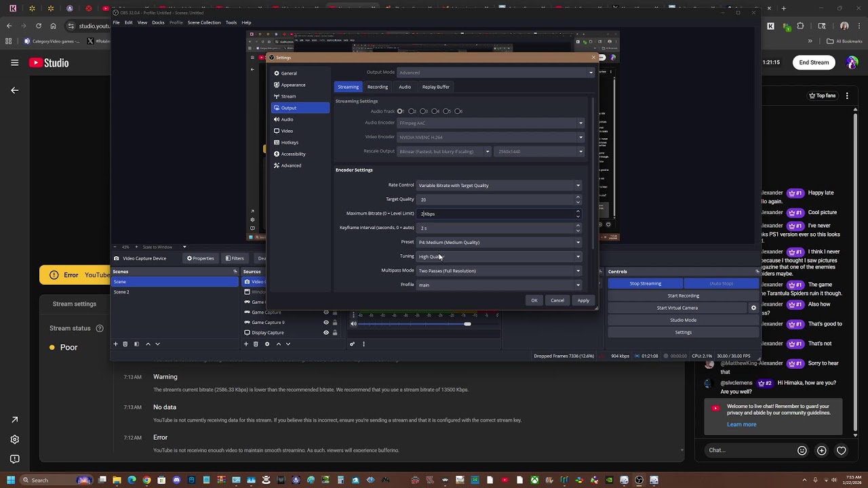Open the Rate Control dropdown
The image size is (868, 488).
click(499, 185)
